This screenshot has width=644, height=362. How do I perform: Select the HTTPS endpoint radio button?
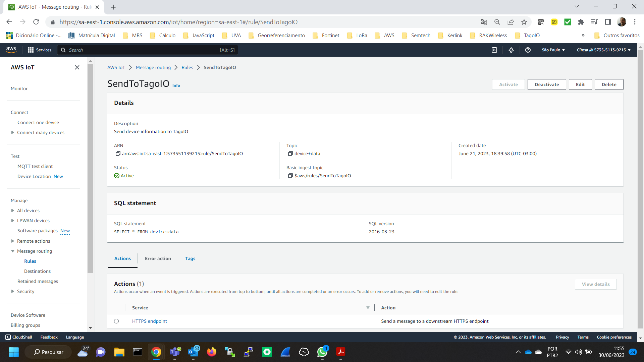point(116,321)
